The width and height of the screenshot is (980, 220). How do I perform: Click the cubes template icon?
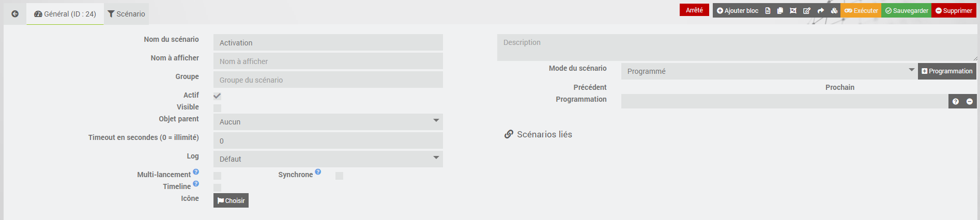tap(834, 11)
